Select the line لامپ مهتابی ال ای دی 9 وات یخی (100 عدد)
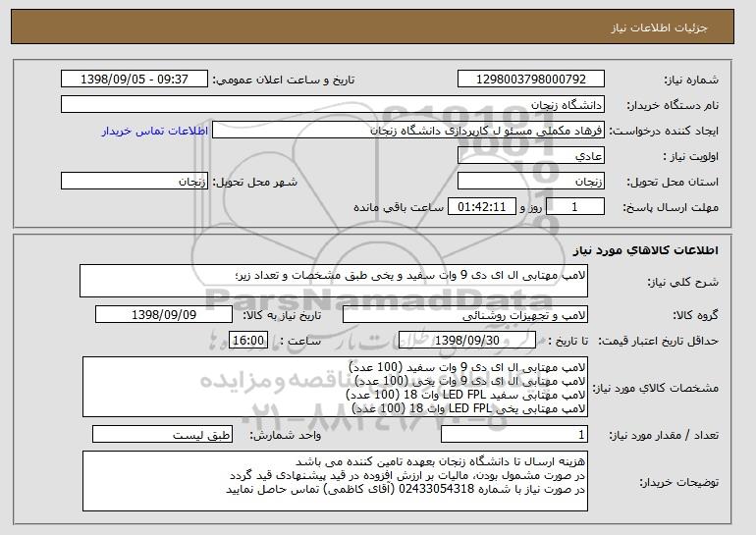 [470, 381]
